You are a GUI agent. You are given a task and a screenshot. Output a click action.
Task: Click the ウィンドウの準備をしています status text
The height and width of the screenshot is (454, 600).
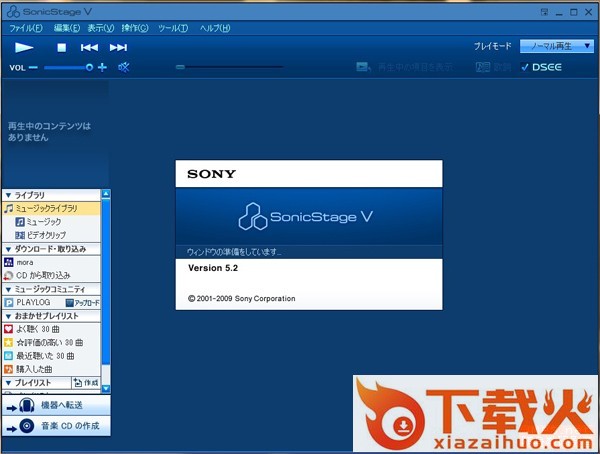click(x=234, y=252)
